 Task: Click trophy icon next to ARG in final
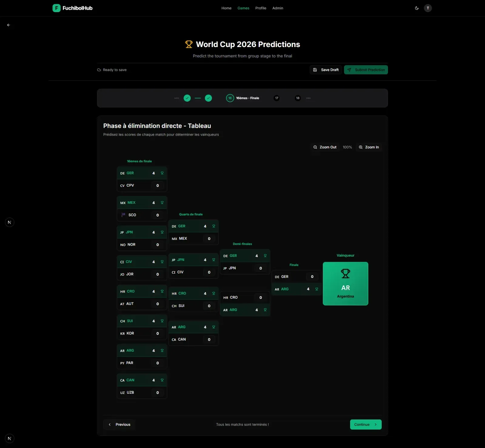click(x=317, y=289)
